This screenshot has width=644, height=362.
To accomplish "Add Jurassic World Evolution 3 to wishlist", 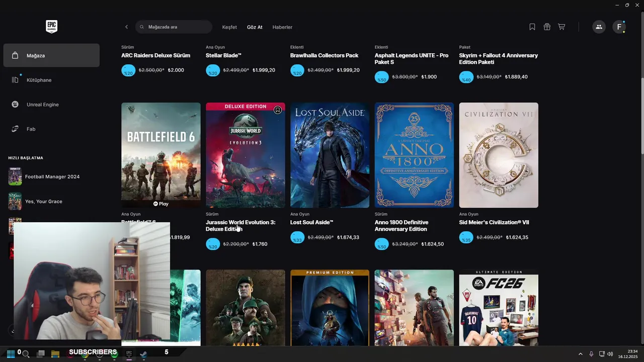I will click(x=278, y=110).
